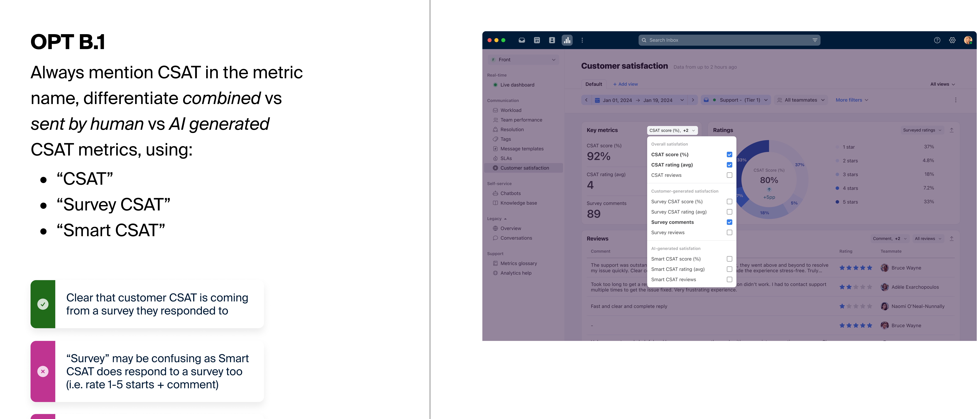Open Chatbots in sidebar
This screenshot has height=419, width=980.
point(510,193)
